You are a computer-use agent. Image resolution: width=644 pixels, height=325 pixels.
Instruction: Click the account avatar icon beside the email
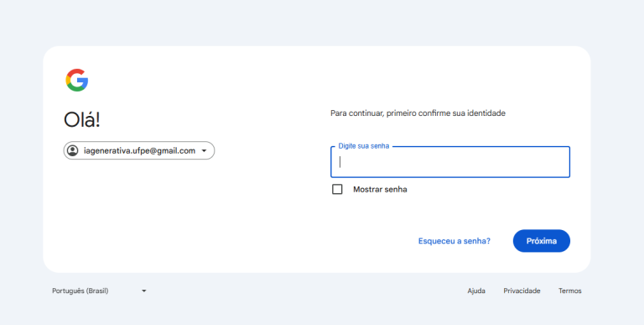click(73, 150)
